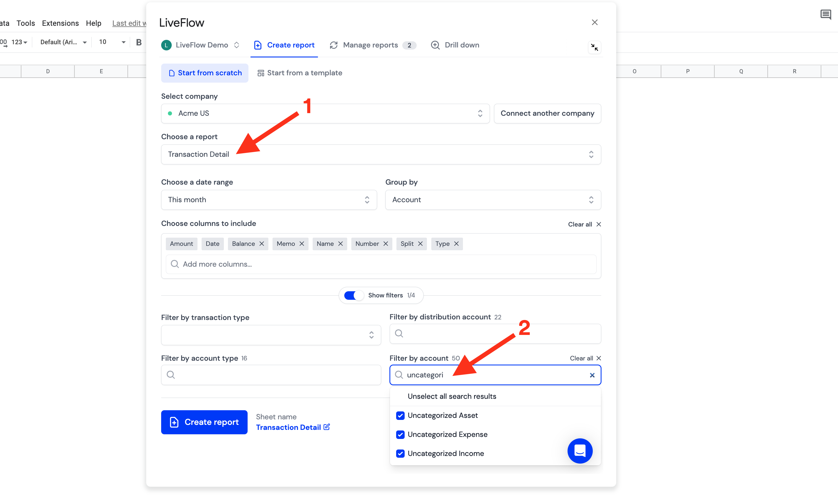
Task: Click the Filter by distribution account search field
Action: coord(495,333)
